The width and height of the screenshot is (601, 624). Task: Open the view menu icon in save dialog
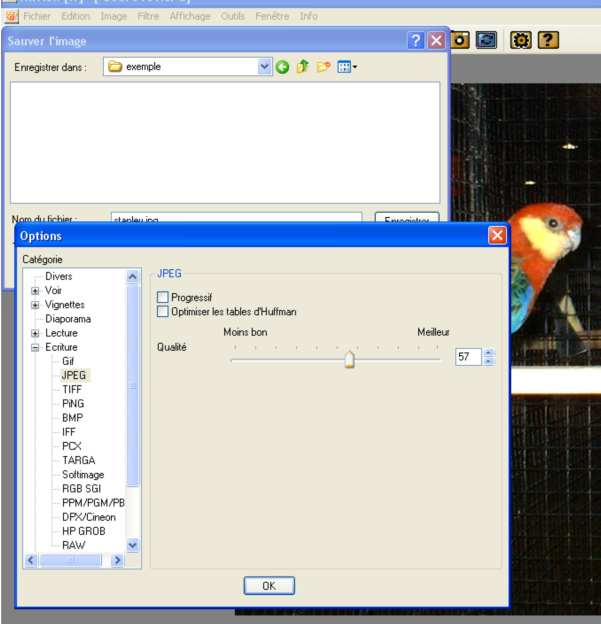pos(347,67)
